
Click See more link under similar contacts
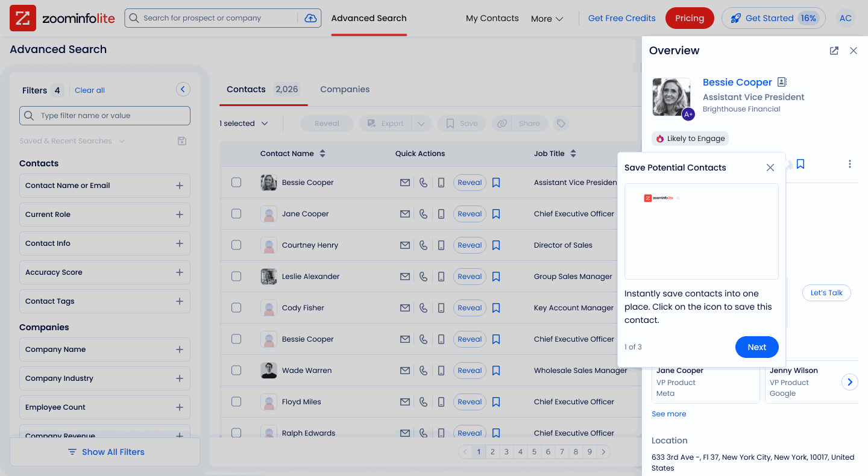[x=669, y=414]
